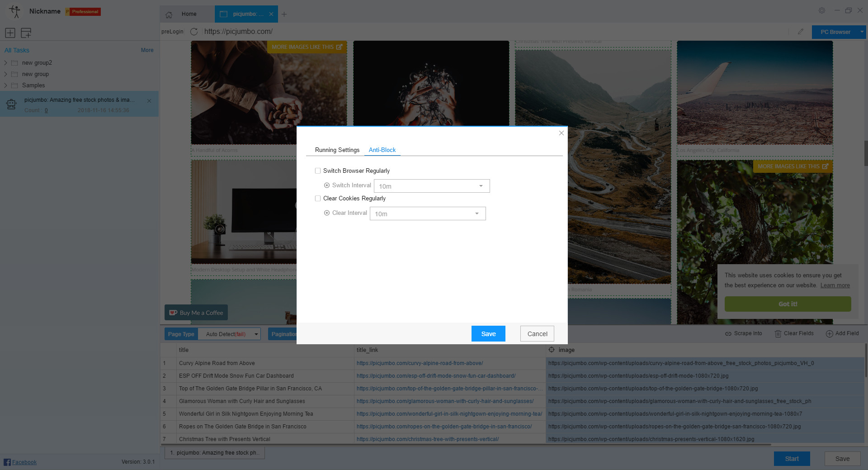
Task: Open the Clear Interval 10m dropdown
Action: pyautogui.click(x=428, y=214)
